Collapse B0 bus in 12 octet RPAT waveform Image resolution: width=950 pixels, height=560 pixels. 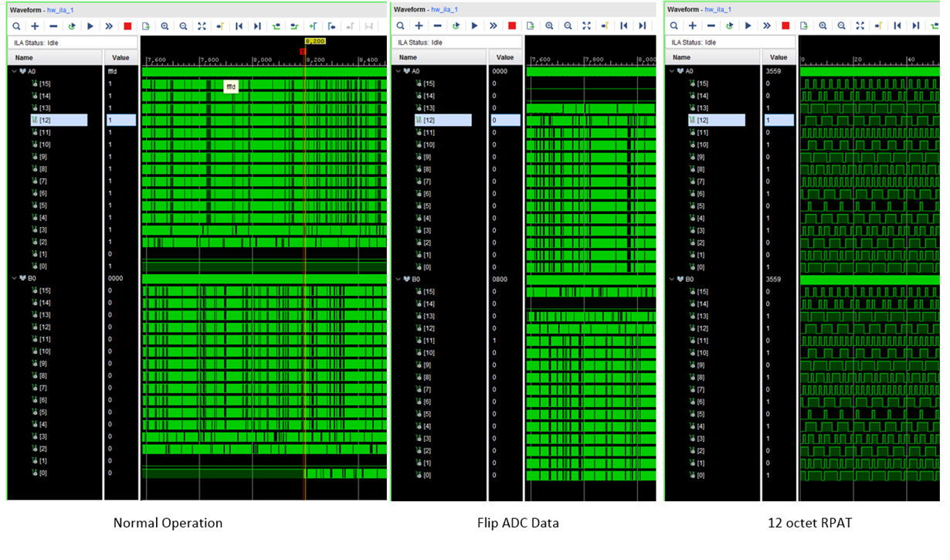point(673,280)
